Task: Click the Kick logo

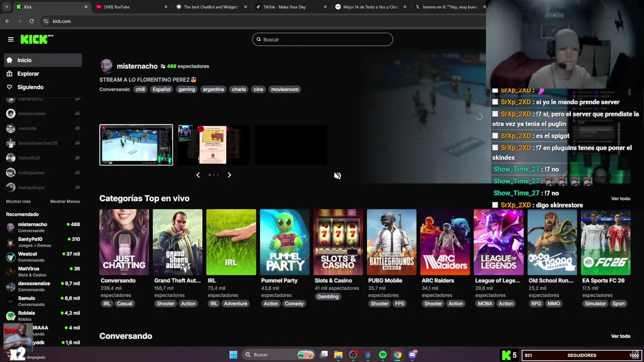Action: coord(37,39)
